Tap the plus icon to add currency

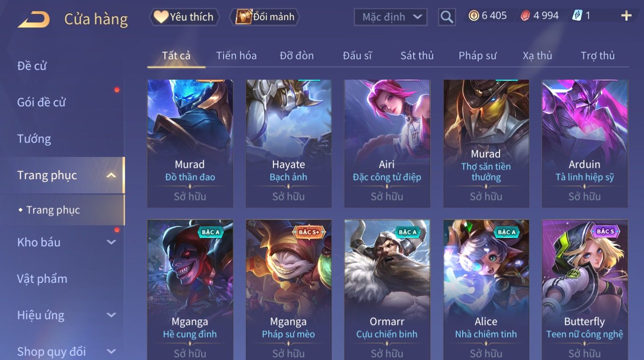click(626, 16)
